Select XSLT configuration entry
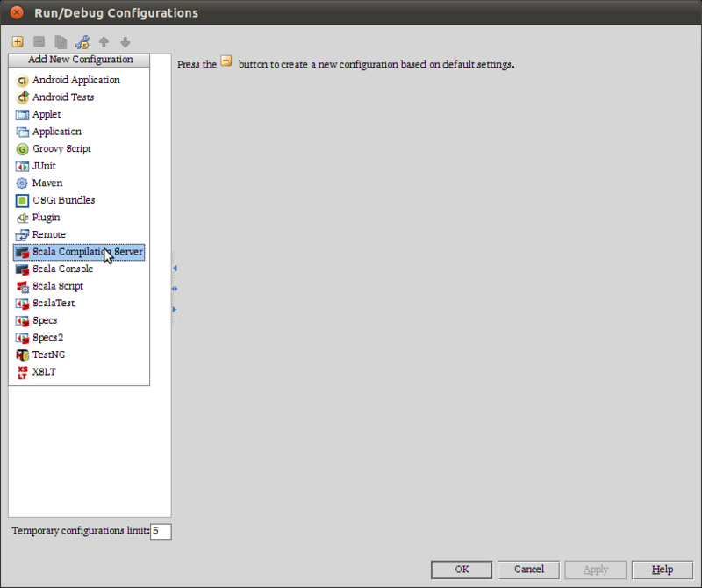702x588 pixels. [x=79, y=372]
